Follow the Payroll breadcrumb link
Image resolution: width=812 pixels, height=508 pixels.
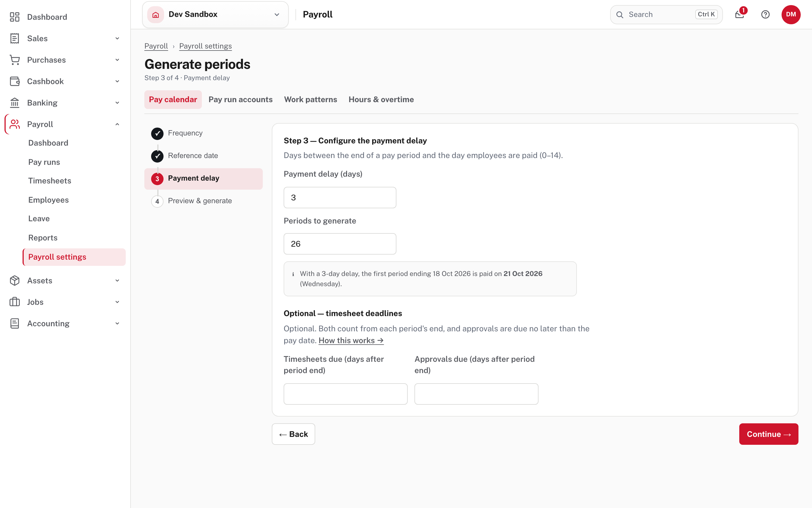point(156,46)
